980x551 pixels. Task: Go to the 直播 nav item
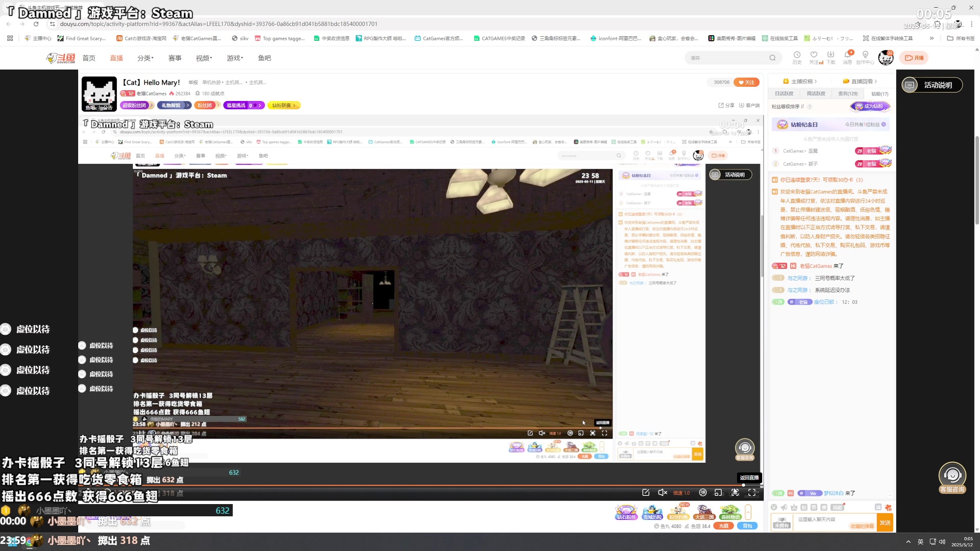[x=116, y=58]
